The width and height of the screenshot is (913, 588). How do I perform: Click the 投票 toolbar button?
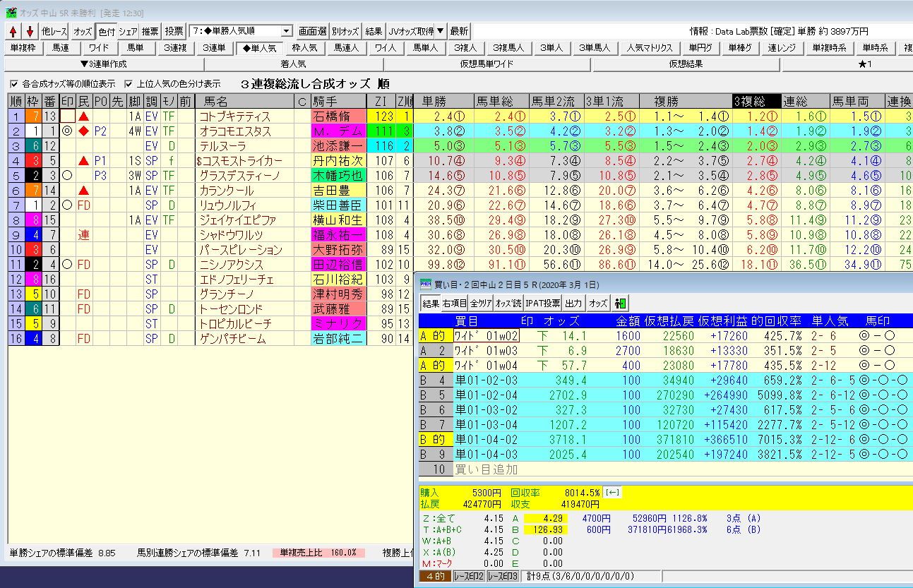[x=174, y=31]
